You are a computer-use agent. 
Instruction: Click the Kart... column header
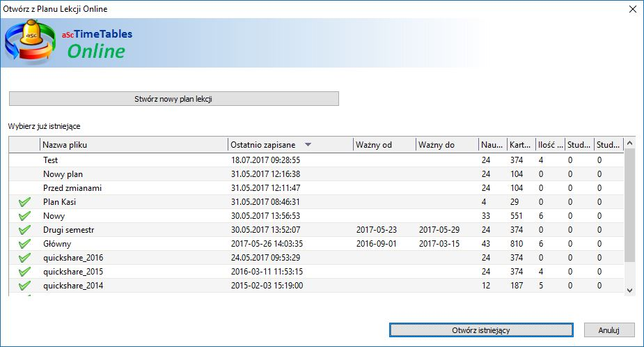click(520, 145)
